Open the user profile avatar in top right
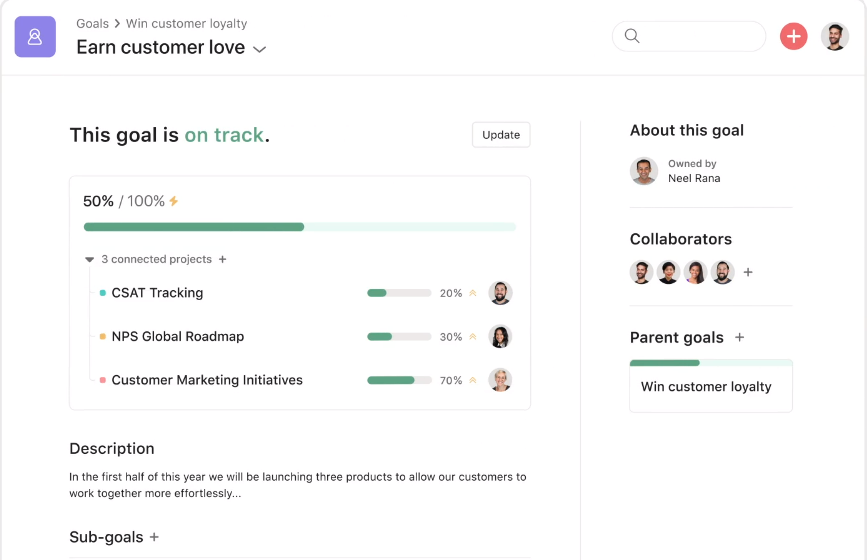Screen dimensions: 867x560 click(834, 37)
